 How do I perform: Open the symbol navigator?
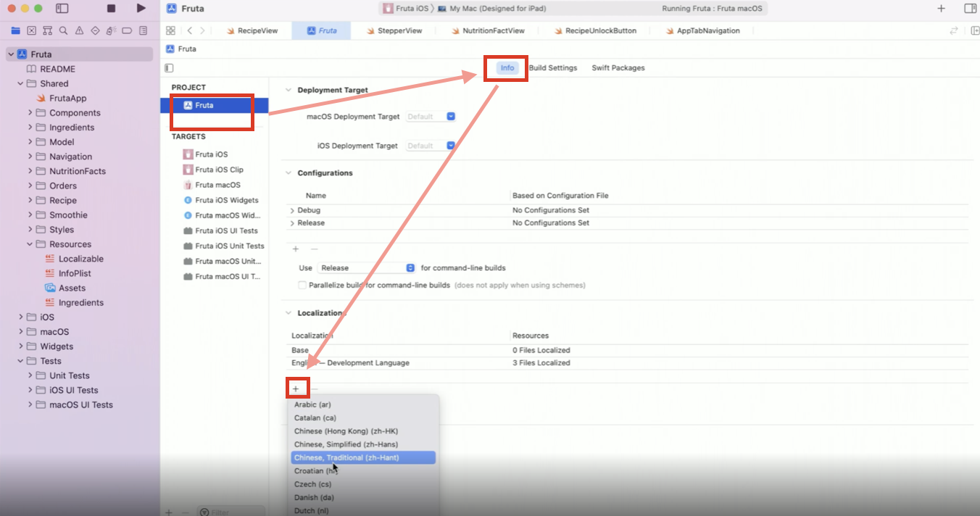click(47, 30)
